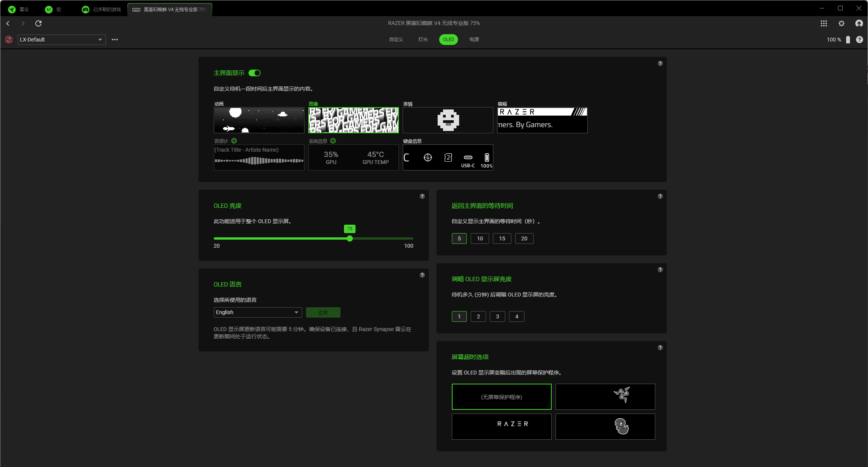Click the forward navigation arrow
868x467 pixels.
[x=23, y=23]
